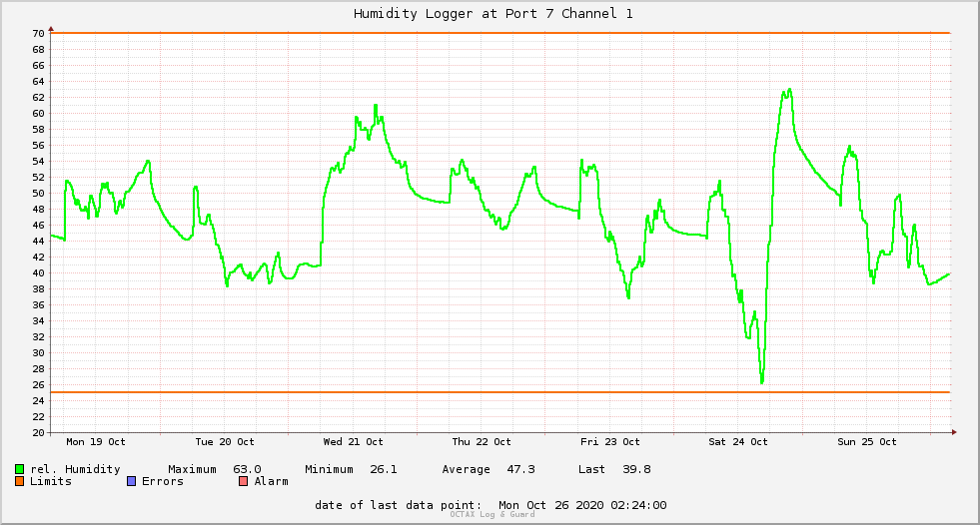Click the x-axis arrowhead at right end

click(x=954, y=432)
